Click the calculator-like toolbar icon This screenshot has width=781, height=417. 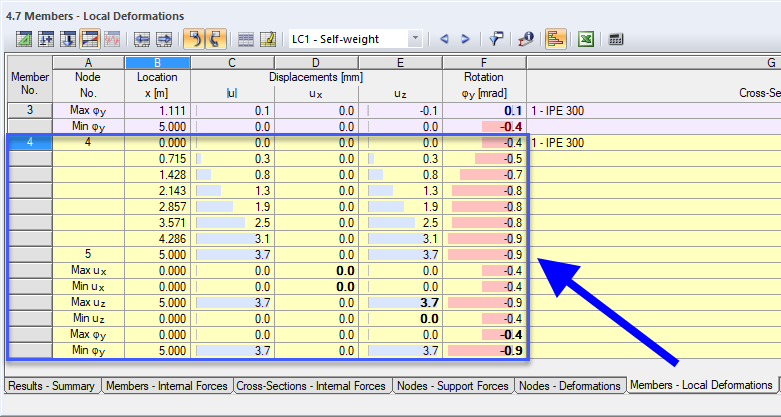616,39
